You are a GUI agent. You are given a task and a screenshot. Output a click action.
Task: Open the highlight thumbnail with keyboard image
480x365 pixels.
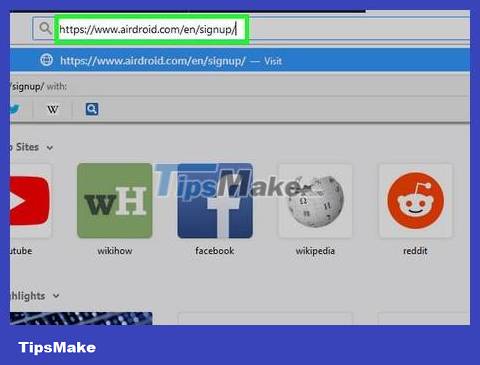81,318
